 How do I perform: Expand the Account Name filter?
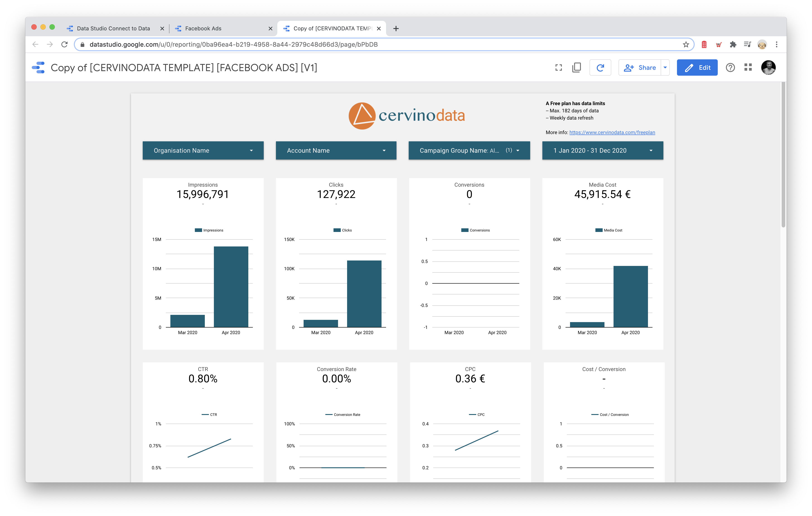pyautogui.click(x=336, y=151)
